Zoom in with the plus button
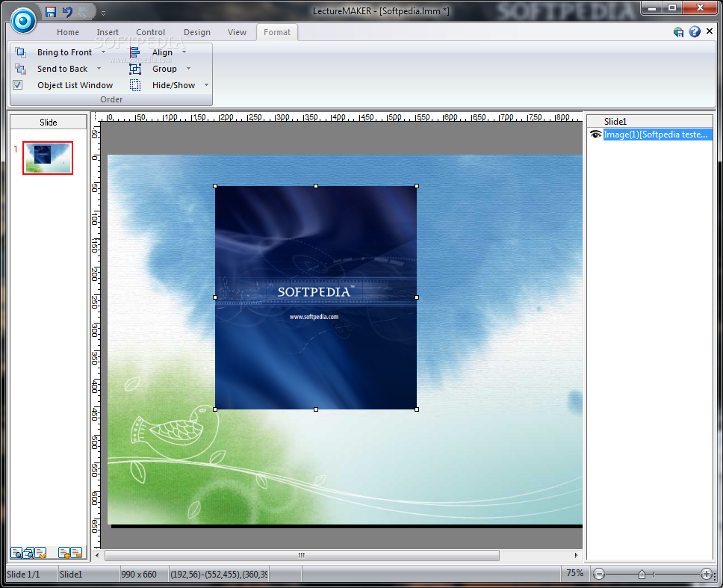The height and width of the screenshot is (588, 723). [x=706, y=574]
